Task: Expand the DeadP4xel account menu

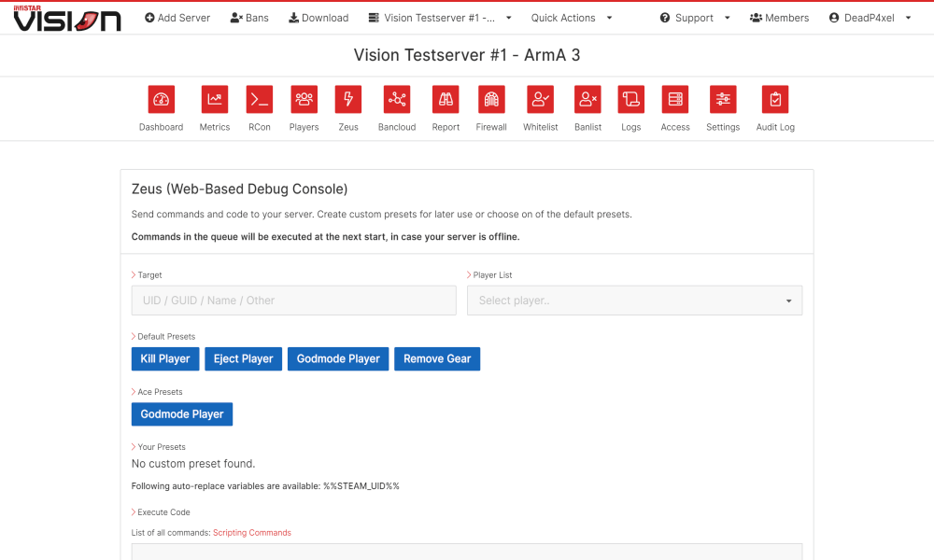Action: (x=870, y=18)
